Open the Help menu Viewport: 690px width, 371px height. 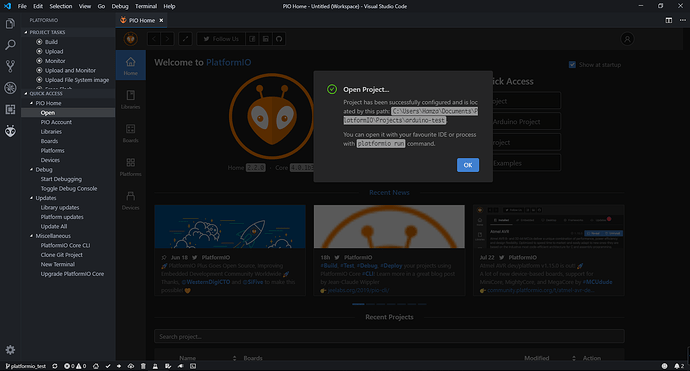coord(169,6)
